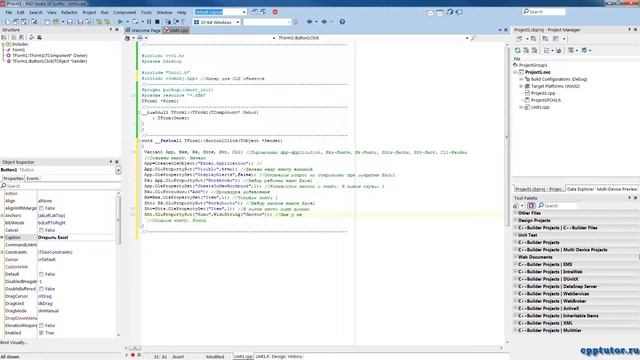
Task: Click the Tool Palette search field
Action: pos(557,205)
